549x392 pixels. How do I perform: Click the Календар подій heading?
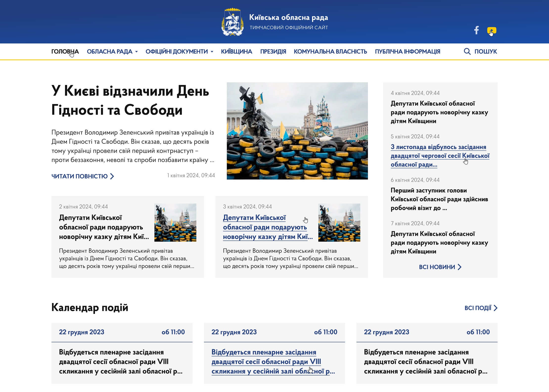(x=90, y=307)
